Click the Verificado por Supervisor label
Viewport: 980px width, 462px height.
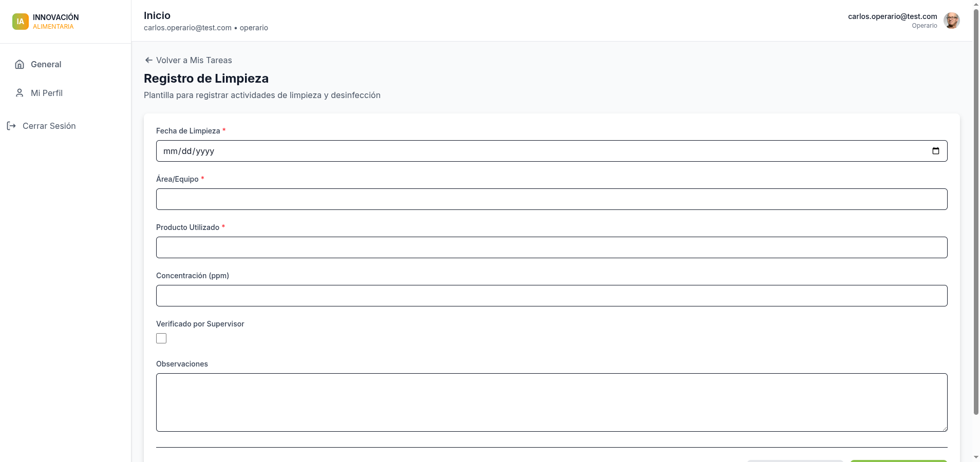coord(200,324)
